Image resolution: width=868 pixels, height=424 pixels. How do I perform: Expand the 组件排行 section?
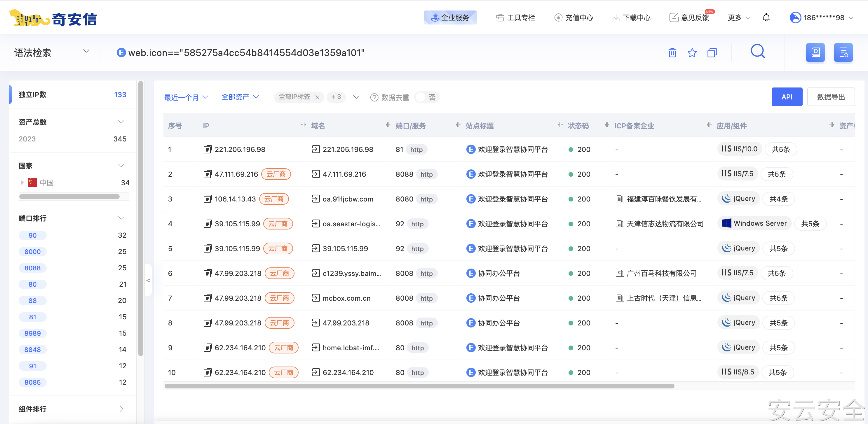[x=121, y=409]
